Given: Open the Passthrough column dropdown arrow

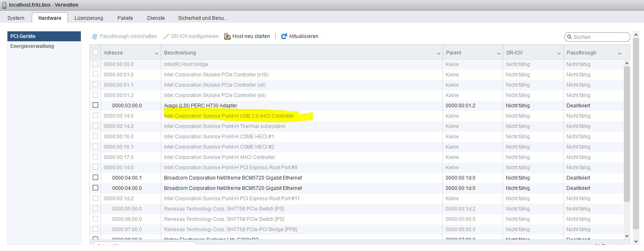Looking at the screenshot, I should 619,53.
